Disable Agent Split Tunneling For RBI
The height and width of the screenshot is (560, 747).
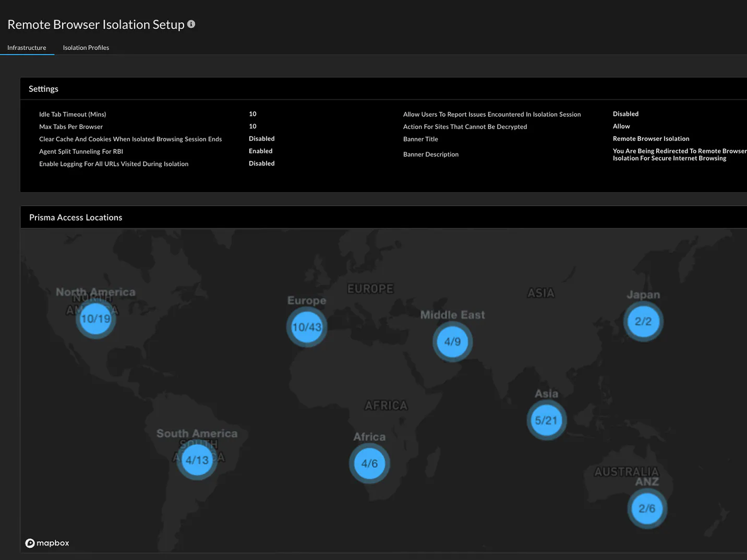[x=260, y=151]
